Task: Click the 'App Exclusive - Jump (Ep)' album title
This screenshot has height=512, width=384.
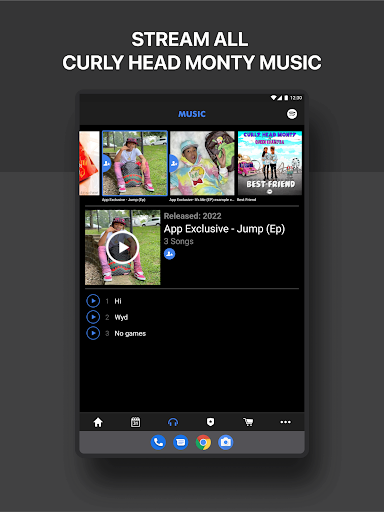Action: (x=224, y=229)
